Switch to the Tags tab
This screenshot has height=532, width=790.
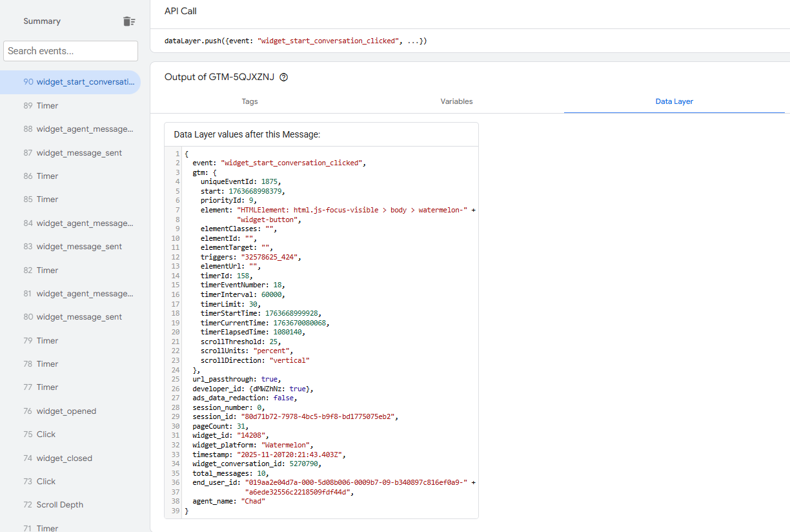(250, 101)
